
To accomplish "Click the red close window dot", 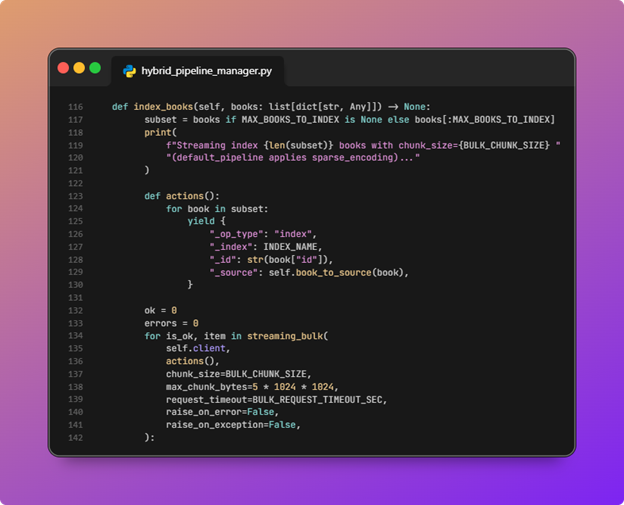I will pyautogui.click(x=63, y=68).
